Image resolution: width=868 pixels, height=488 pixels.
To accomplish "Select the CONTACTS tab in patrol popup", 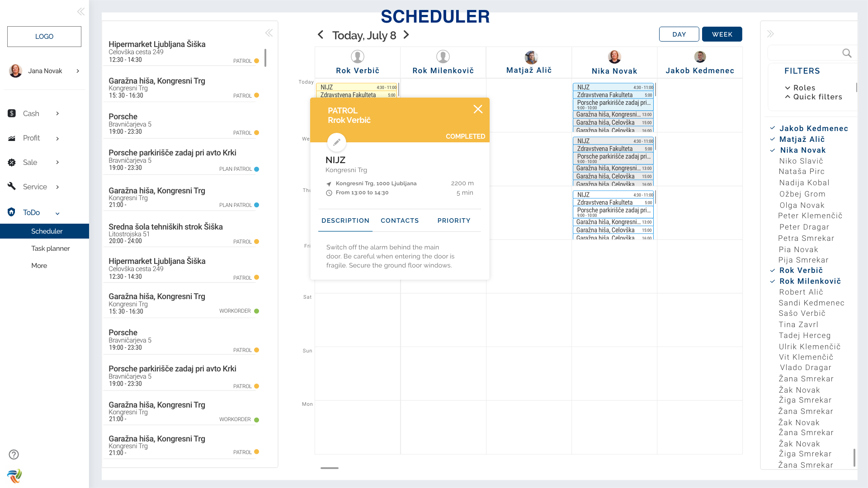I will pyautogui.click(x=400, y=221).
